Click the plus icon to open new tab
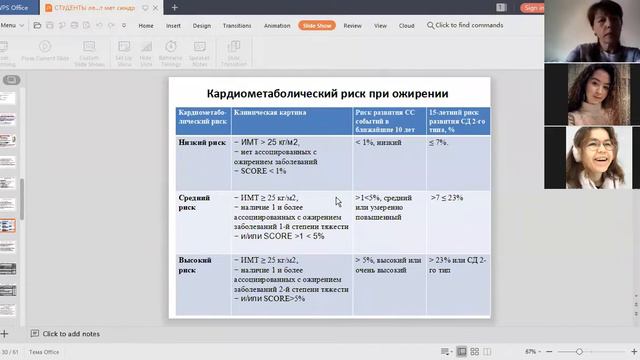Viewport: 640px width, 360px height. (175, 7)
